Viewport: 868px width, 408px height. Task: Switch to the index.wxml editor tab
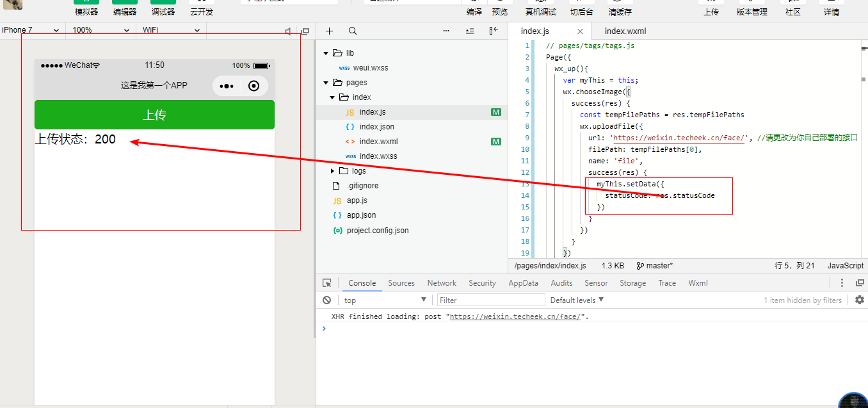625,31
